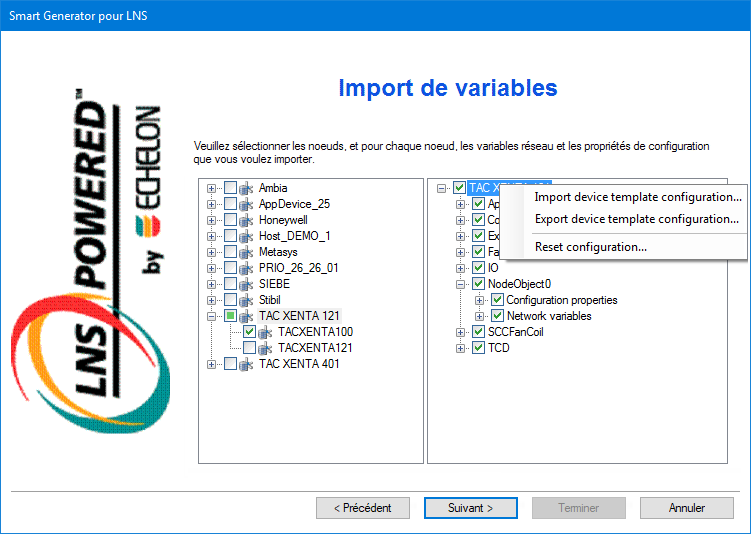
Task: Select the Stibil tree label
Action: [x=270, y=300]
